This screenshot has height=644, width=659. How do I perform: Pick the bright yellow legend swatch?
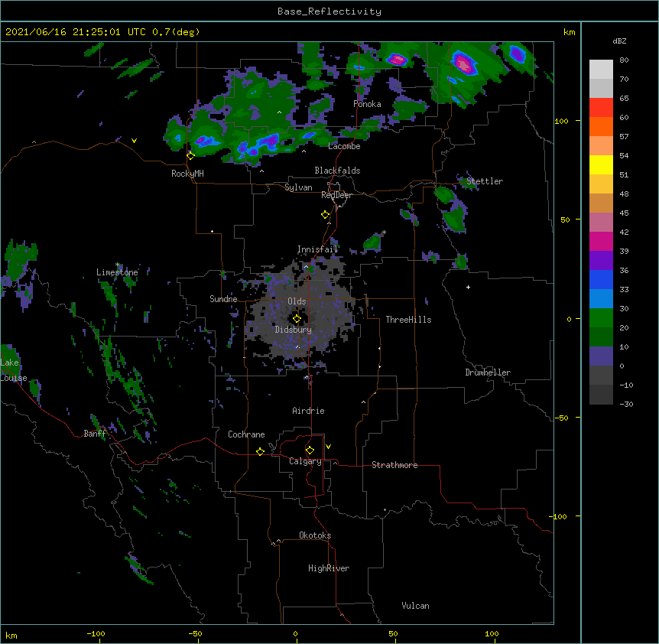tap(601, 164)
